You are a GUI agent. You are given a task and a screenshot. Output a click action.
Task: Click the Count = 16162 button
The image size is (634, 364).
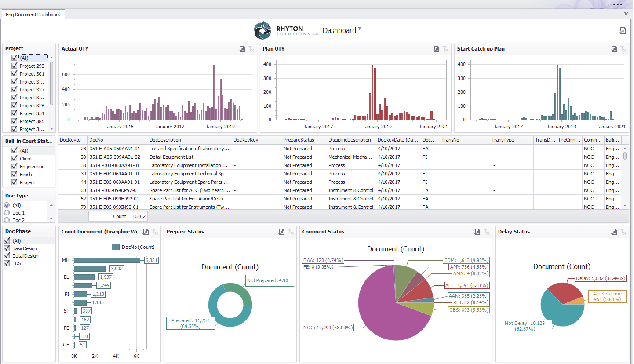point(118,216)
